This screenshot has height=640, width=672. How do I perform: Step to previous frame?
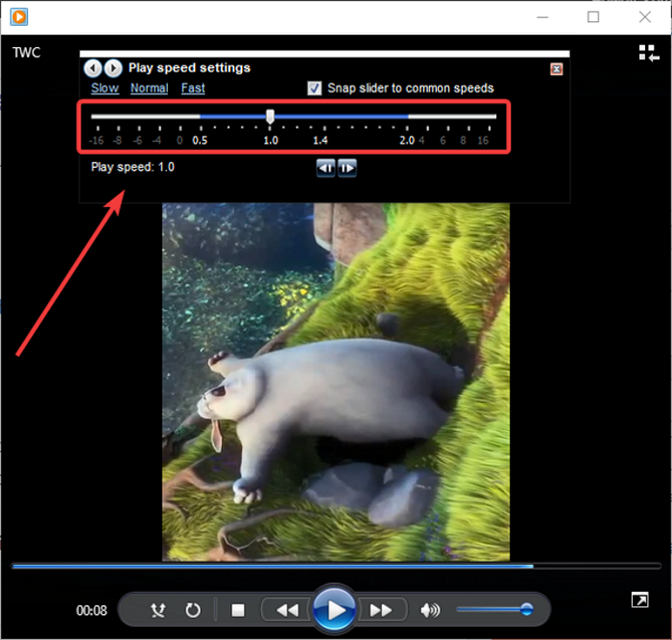click(x=325, y=168)
